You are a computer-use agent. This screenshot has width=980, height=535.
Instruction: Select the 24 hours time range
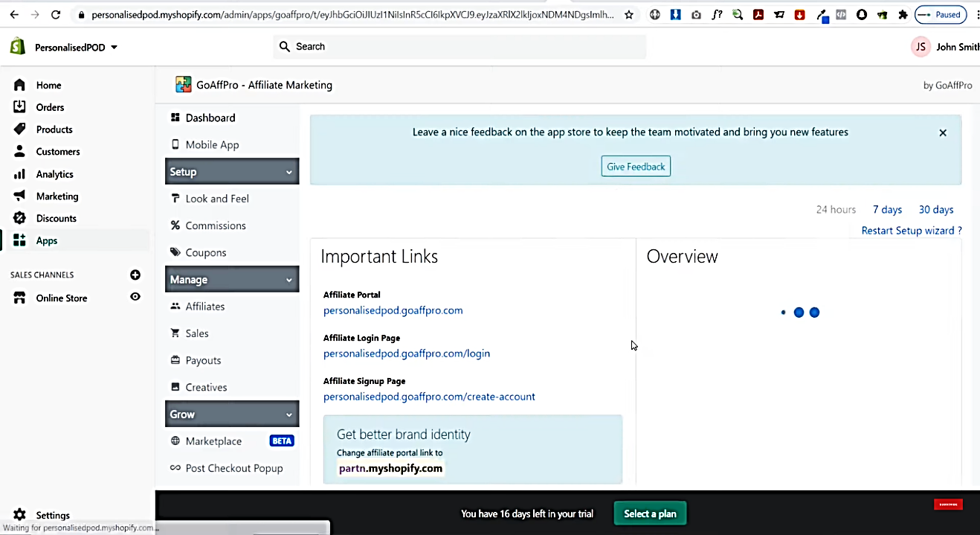coord(836,210)
